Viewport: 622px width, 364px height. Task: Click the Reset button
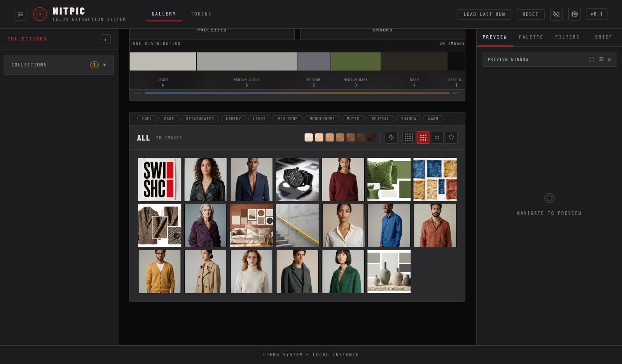tap(530, 14)
